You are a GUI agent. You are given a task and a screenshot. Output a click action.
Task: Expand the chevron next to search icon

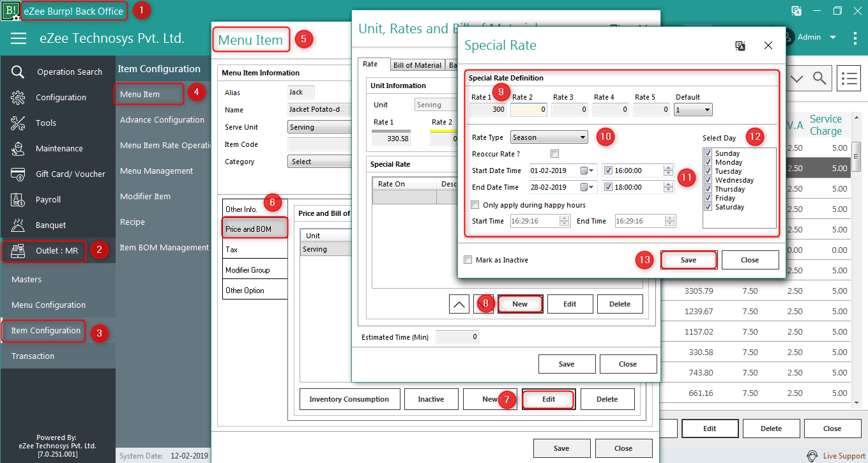pyautogui.click(x=797, y=78)
